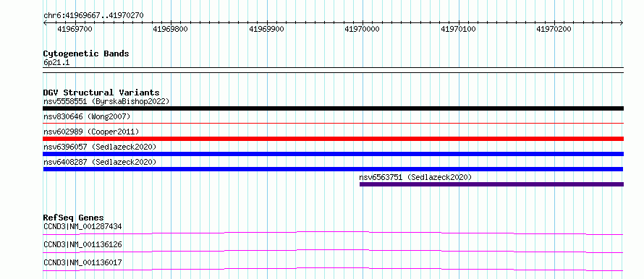Click the thick red nsv602989 variant bar

(x=333, y=139)
